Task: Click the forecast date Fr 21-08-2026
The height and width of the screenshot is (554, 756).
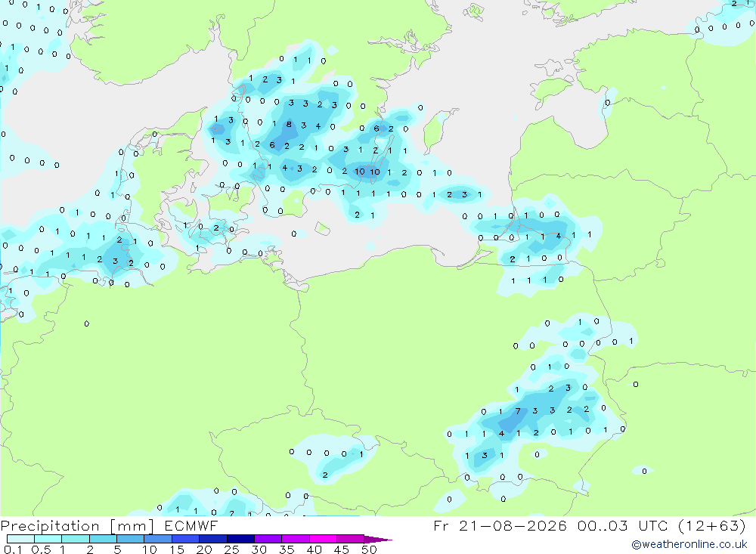Action: [500, 525]
